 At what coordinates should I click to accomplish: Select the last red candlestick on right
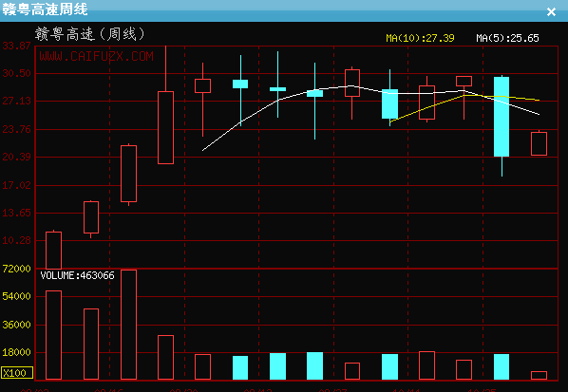(539, 143)
